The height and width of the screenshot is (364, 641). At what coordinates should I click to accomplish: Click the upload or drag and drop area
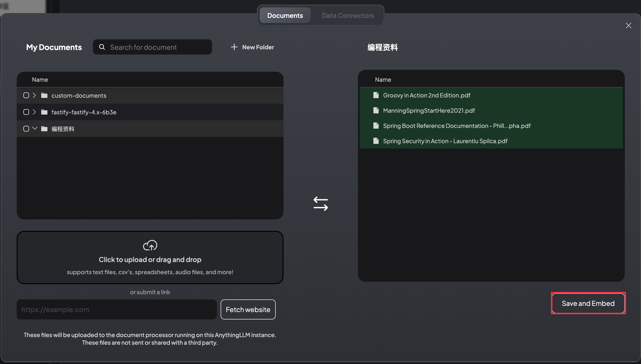pos(150,258)
